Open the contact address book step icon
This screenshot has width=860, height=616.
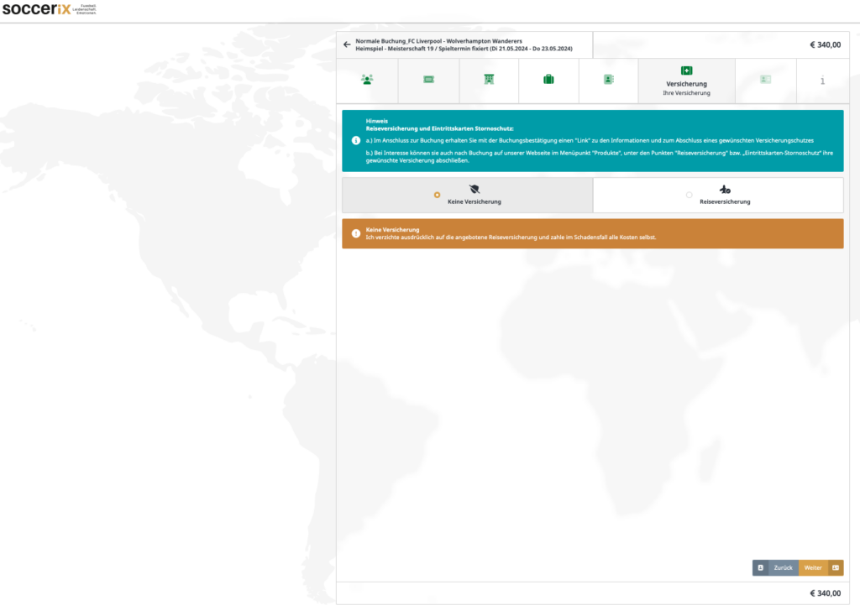[x=609, y=80]
